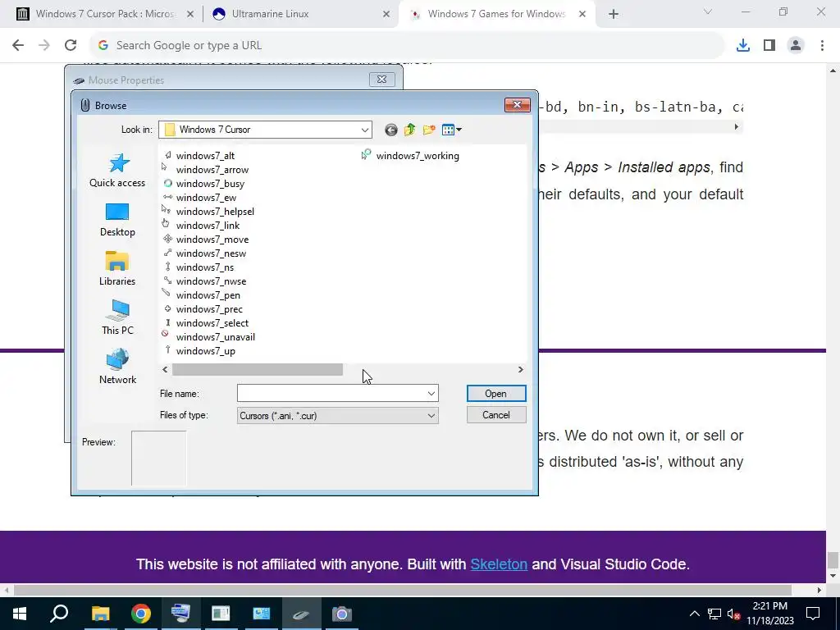Open the Skeleton link in footer
Viewport: 840px width, 630px height.
499,564
